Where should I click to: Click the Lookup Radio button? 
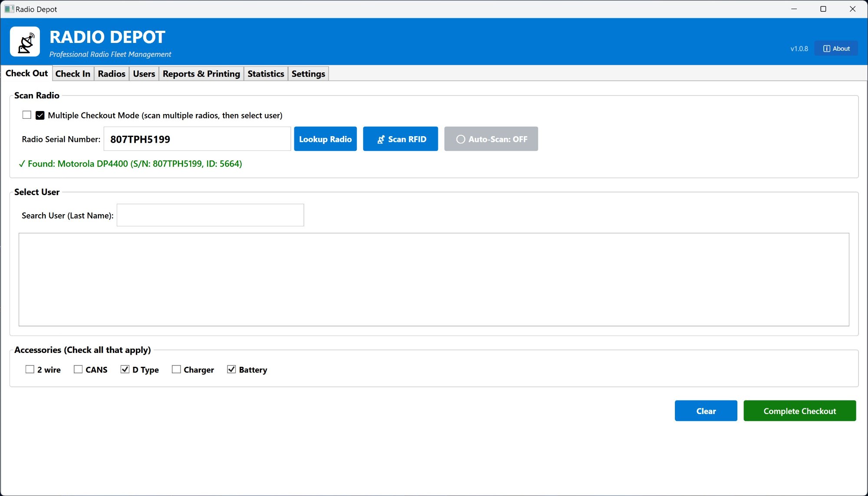[325, 139]
